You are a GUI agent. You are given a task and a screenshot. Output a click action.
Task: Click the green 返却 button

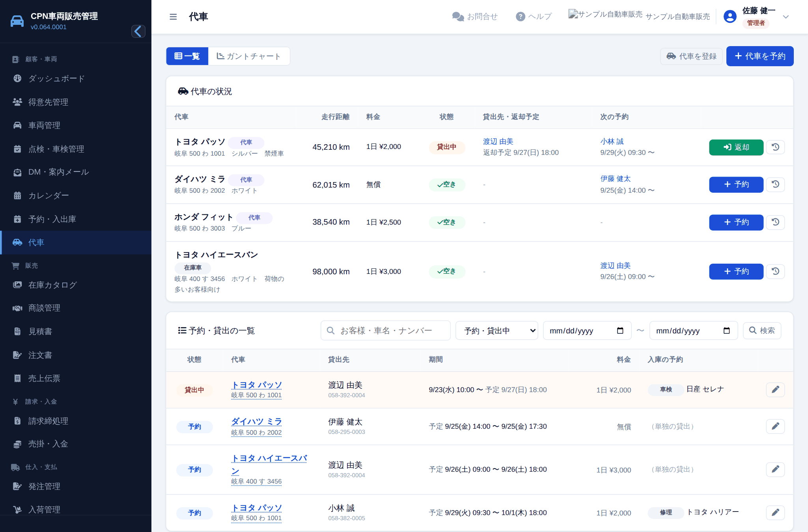pyautogui.click(x=736, y=147)
